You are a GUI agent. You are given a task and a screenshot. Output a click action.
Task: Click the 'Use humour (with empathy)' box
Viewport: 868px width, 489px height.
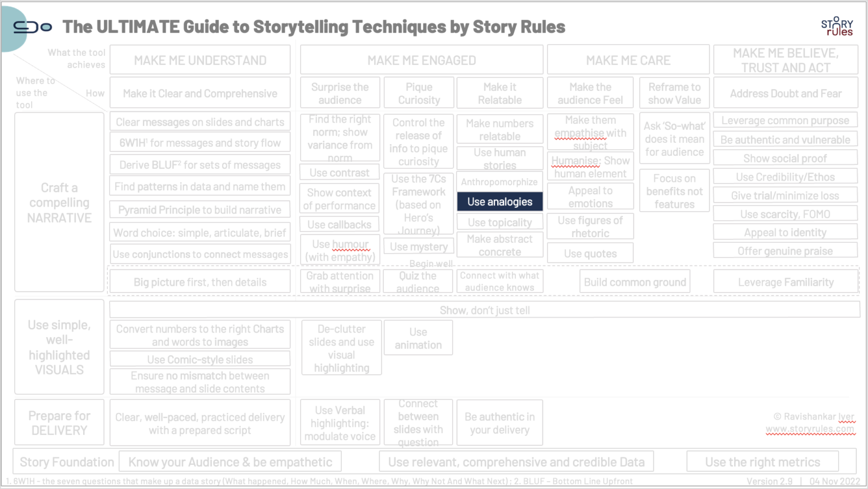click(x=339, y=248)
